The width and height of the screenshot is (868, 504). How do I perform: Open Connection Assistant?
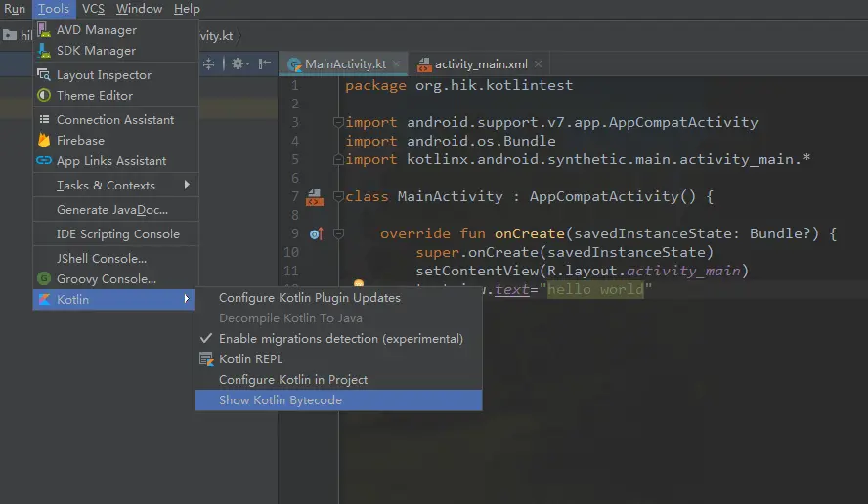tap(115, 119)
